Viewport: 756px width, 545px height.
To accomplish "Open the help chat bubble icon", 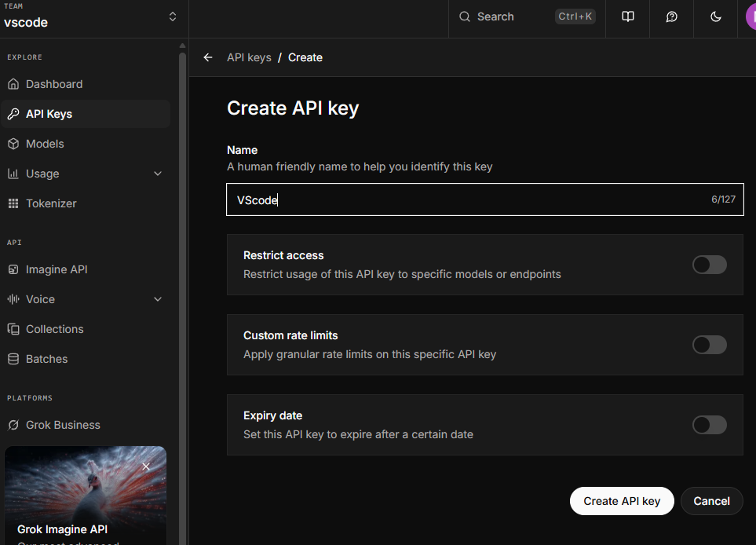I will (x=672, y=16).
